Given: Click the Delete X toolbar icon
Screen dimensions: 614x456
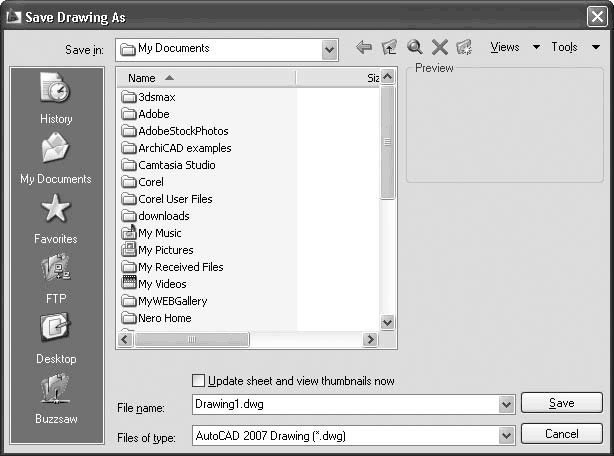Looking at the screenshot, I should tap(438, 48).
